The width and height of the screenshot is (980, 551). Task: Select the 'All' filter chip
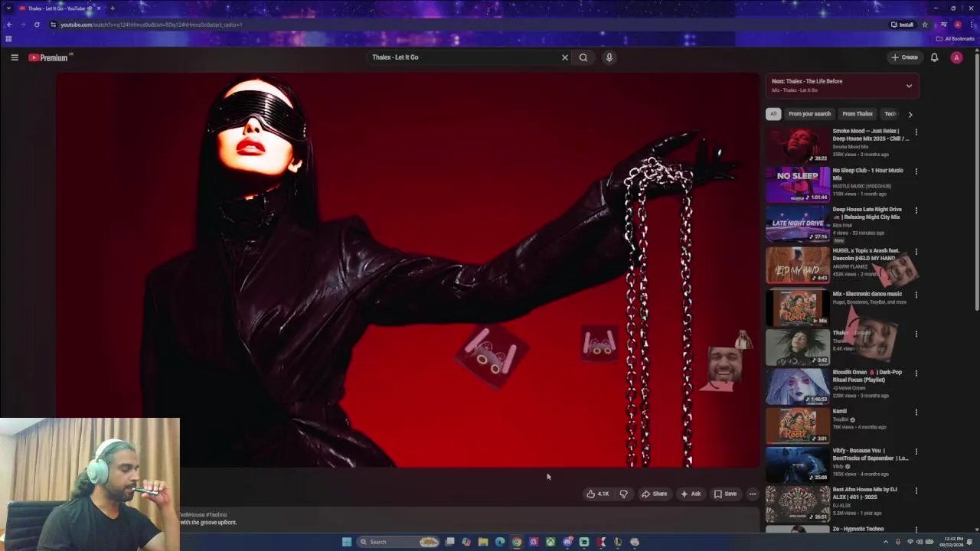(773, 114)
